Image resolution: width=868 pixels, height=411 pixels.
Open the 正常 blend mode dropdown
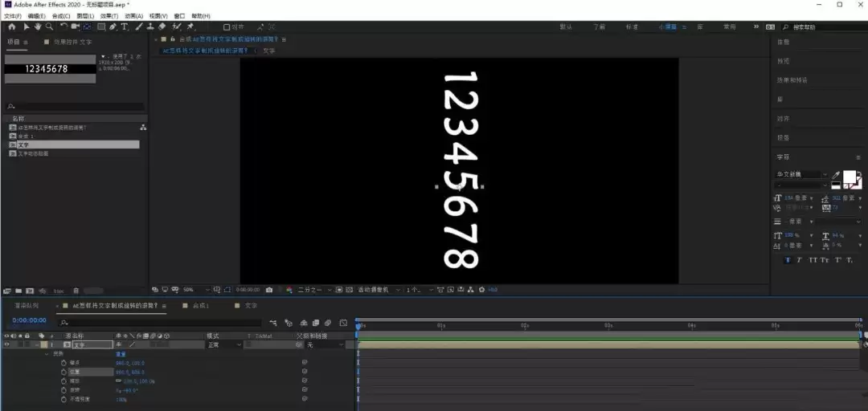coord(225,344)
